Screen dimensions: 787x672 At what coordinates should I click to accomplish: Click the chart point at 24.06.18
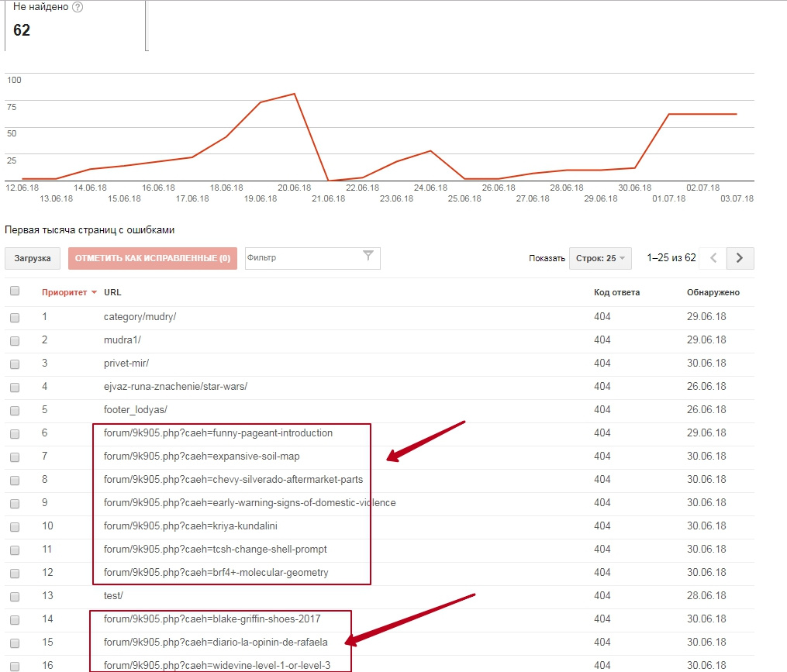(x=430, y=150)
